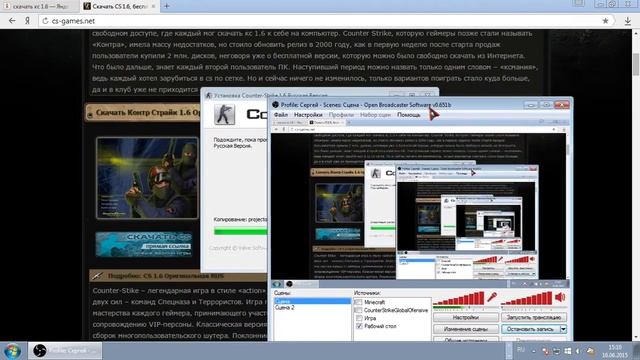
Task: Click Запустить трансляцию button
Action: [534, 317]
